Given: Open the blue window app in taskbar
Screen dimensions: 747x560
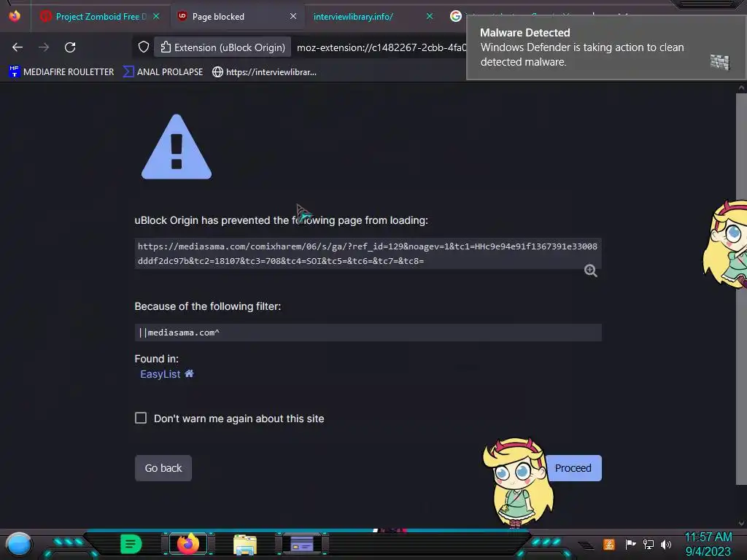Looking at the screenshot, I should 301,544.
